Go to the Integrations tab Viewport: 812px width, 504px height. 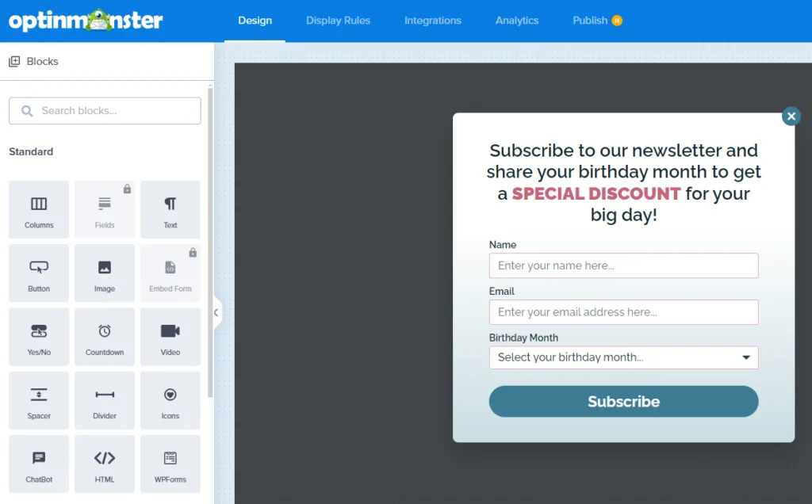pyautogui.click(x=433, y=21)
